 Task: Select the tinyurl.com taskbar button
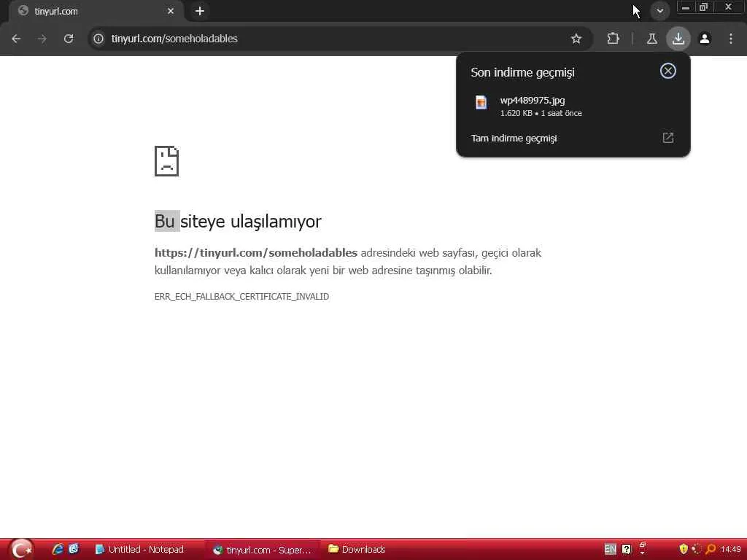pyautogui.click(x=261, y=550)
